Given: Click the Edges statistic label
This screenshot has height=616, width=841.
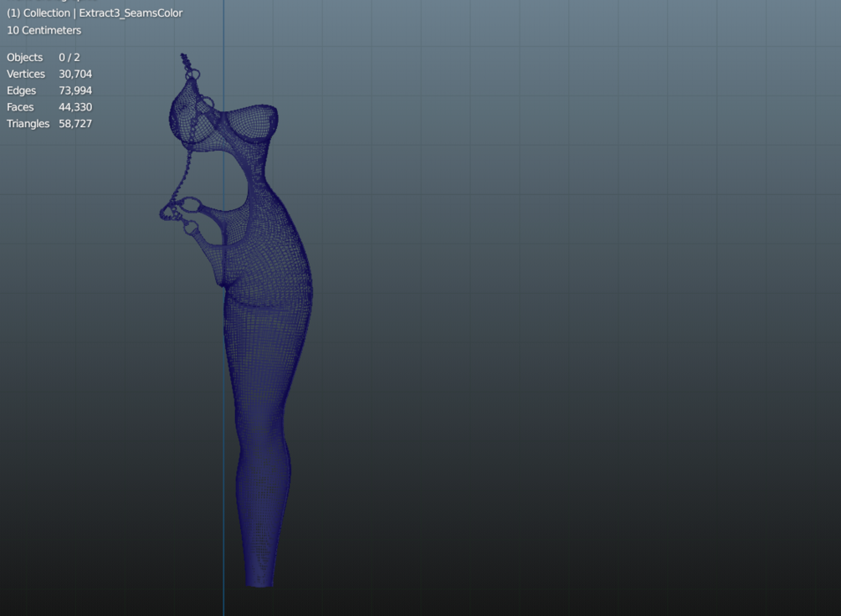Looking at the screenshot, I should point(22,90).
